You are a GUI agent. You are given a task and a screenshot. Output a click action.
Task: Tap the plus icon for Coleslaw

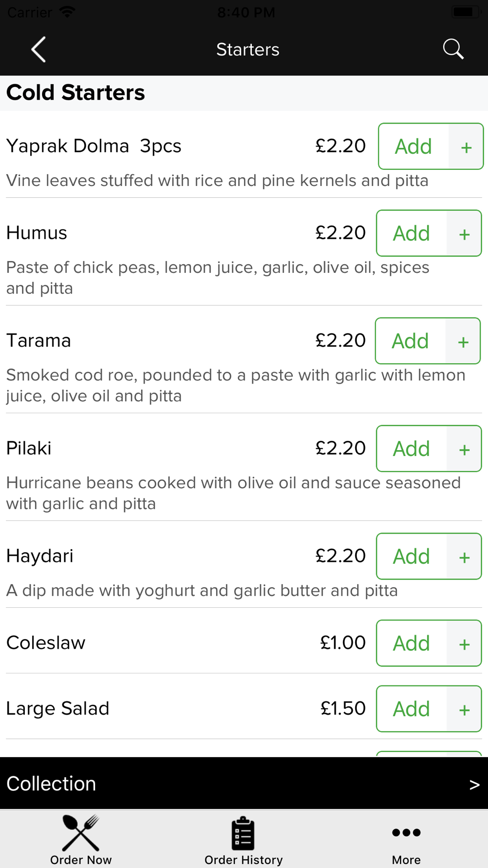[464, 643]
